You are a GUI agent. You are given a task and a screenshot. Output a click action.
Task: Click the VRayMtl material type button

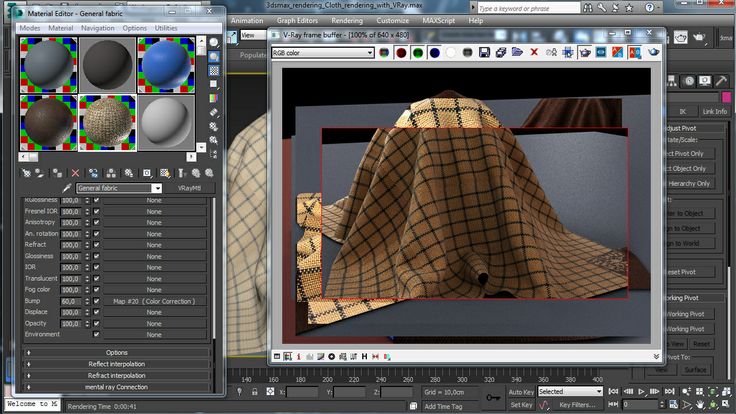tap(190, 188)
